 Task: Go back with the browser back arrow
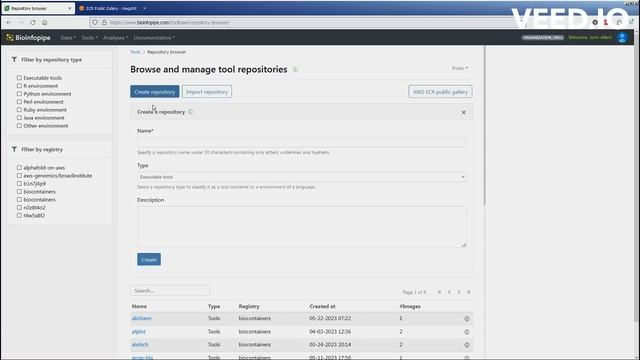(9, 22)
